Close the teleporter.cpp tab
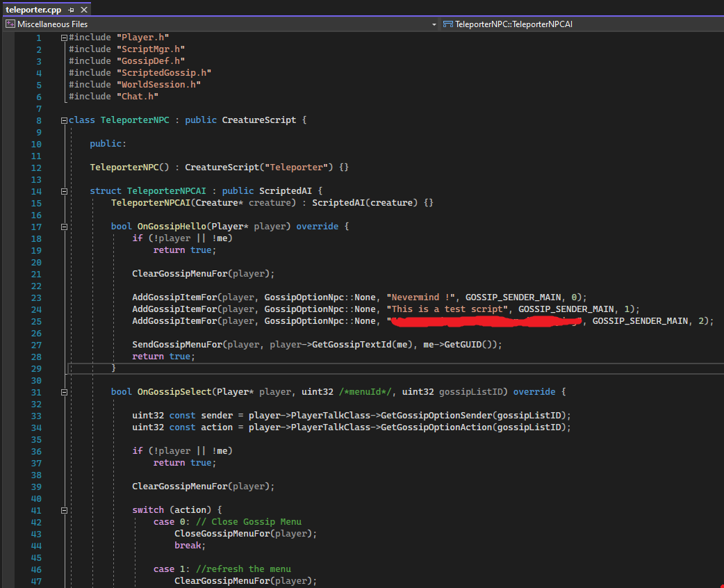The height and width of the screenshot is (588, 724). [84, 10]
